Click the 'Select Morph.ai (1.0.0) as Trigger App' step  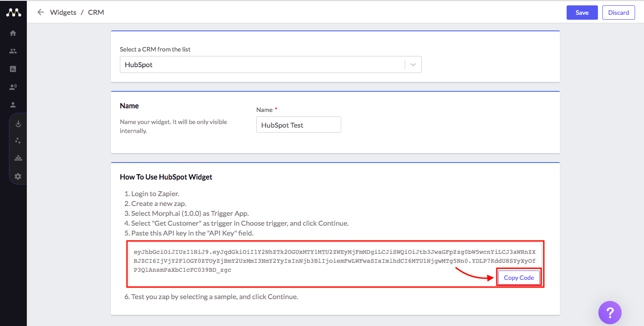click(190, 213)
